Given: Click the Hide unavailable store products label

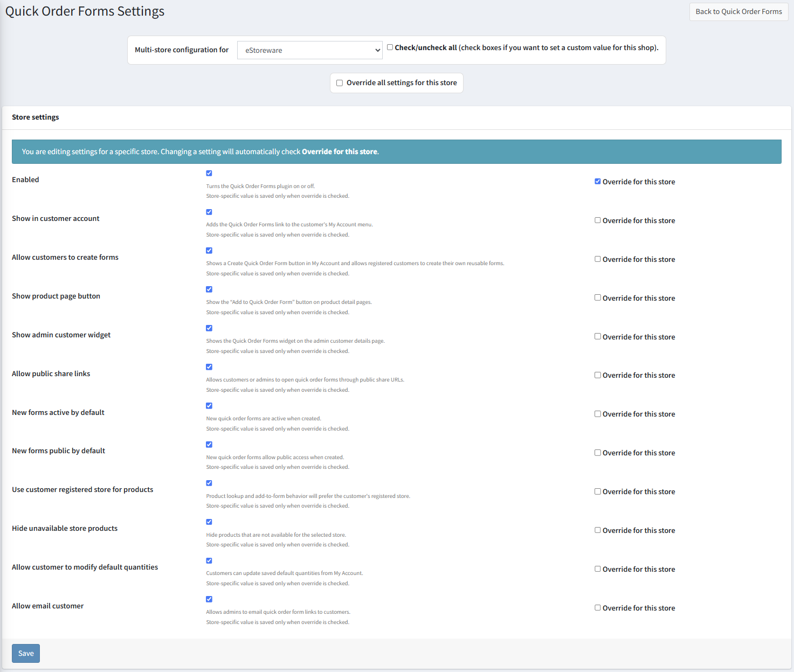Looking at the screenshot, I should click(65, 529).
